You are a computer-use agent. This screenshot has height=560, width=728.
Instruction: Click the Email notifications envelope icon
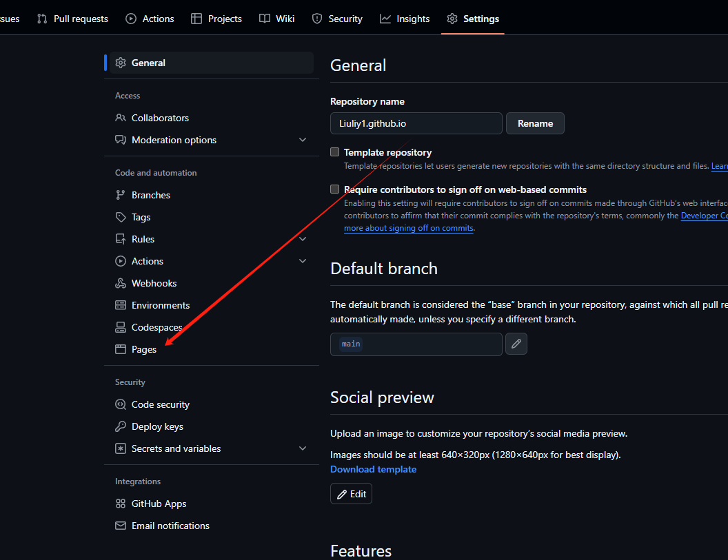(x=121, y=526)
